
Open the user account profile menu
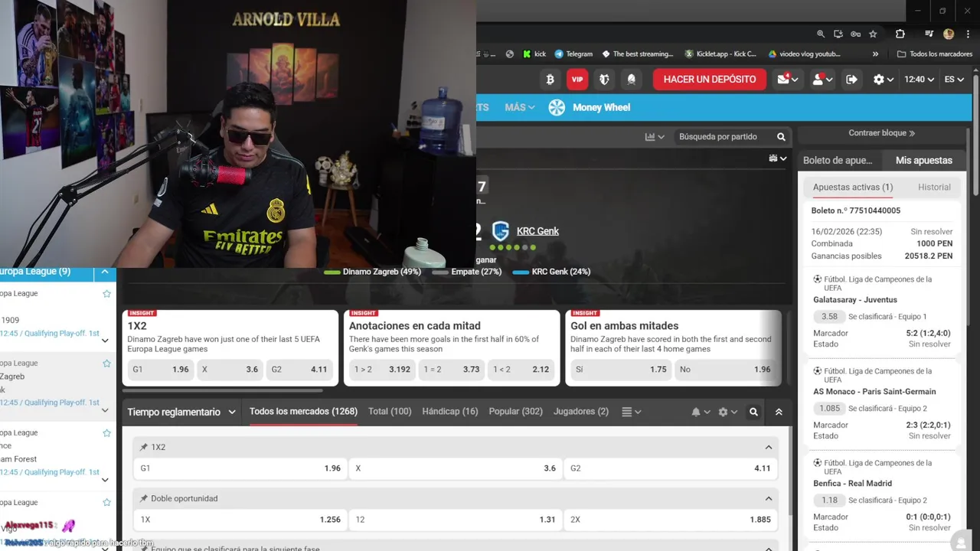(821, 79)
